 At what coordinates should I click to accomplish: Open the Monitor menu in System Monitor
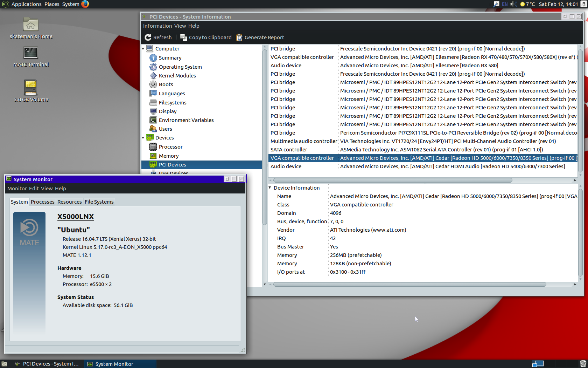[x=17, y=189]
